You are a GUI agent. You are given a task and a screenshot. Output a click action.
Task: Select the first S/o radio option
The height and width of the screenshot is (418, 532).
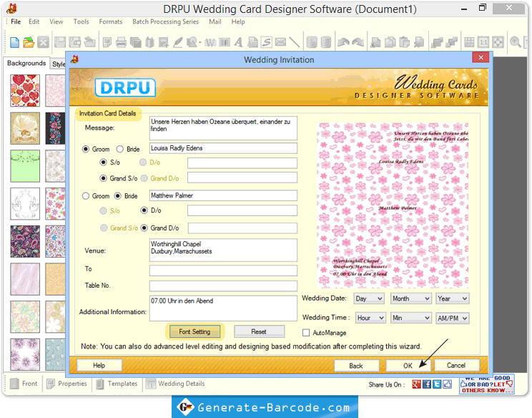click(104, 162)
